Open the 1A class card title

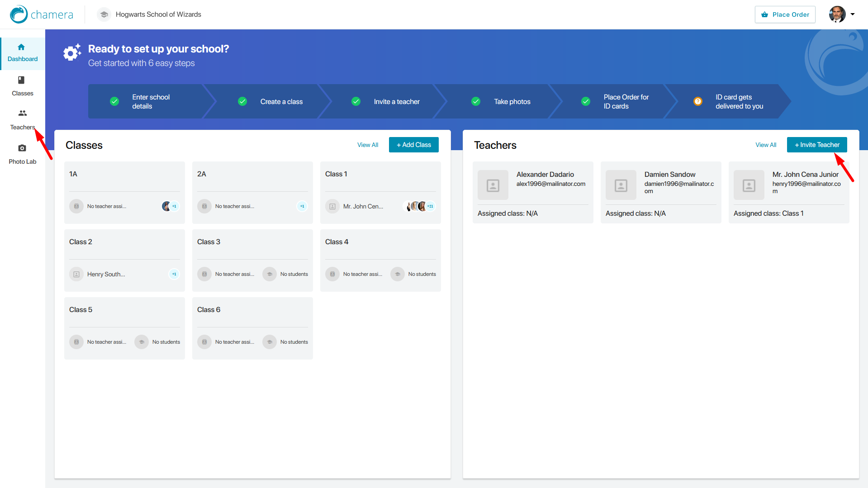pyautogui.click(x=73, y=174)
